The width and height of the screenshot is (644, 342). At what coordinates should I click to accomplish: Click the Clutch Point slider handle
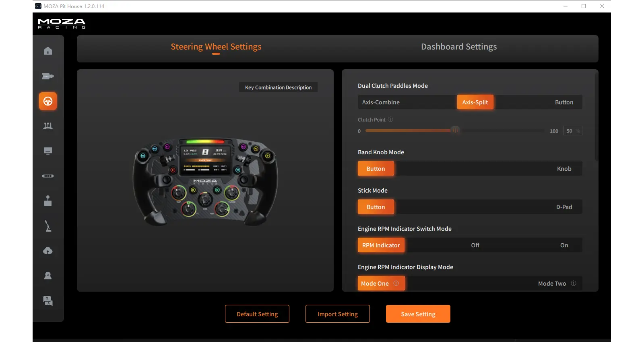point(455,131)
